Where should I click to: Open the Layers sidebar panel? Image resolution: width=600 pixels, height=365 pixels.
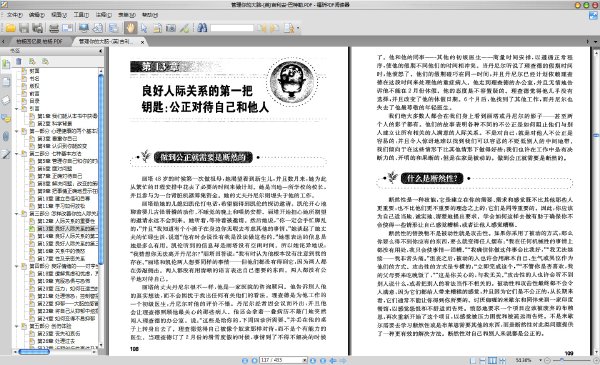[6, 100]
